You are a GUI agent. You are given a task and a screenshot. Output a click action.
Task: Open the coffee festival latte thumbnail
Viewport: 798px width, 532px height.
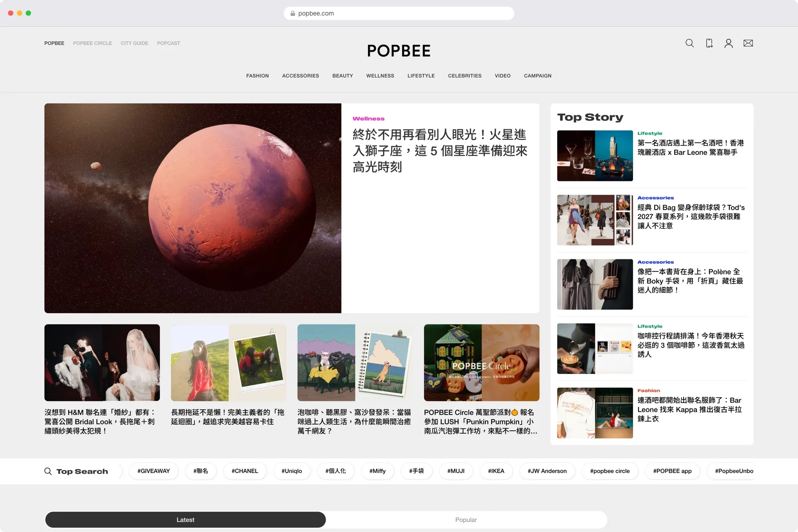595,348
